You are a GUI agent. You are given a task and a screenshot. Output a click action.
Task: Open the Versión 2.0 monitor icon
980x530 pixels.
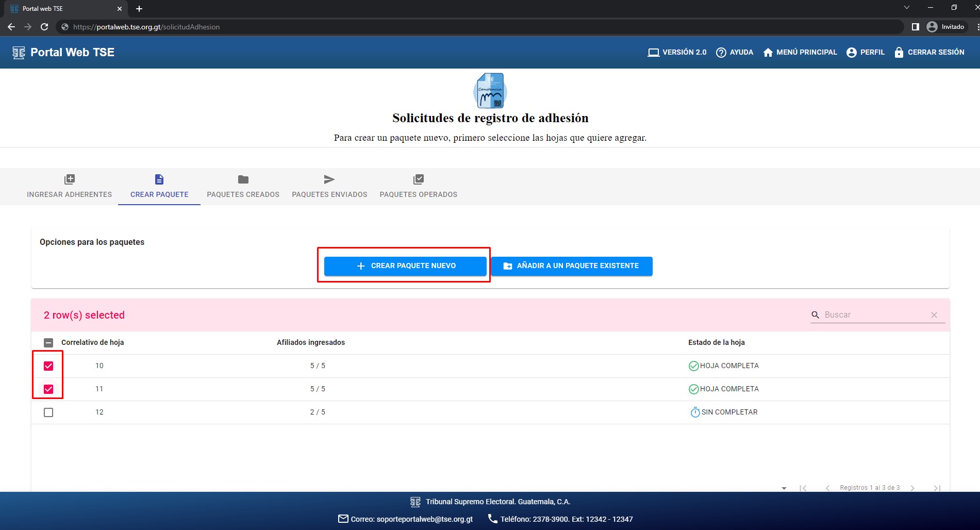(x=653, y=53)
